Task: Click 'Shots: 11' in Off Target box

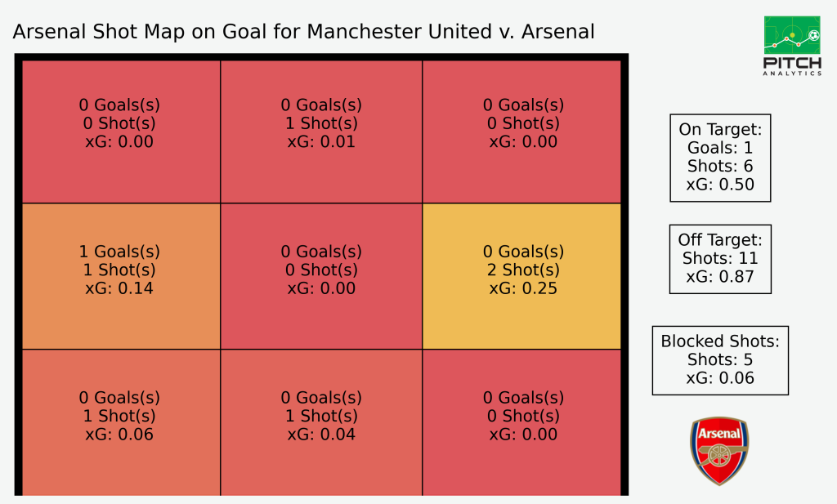Action: tap(720, 258)
